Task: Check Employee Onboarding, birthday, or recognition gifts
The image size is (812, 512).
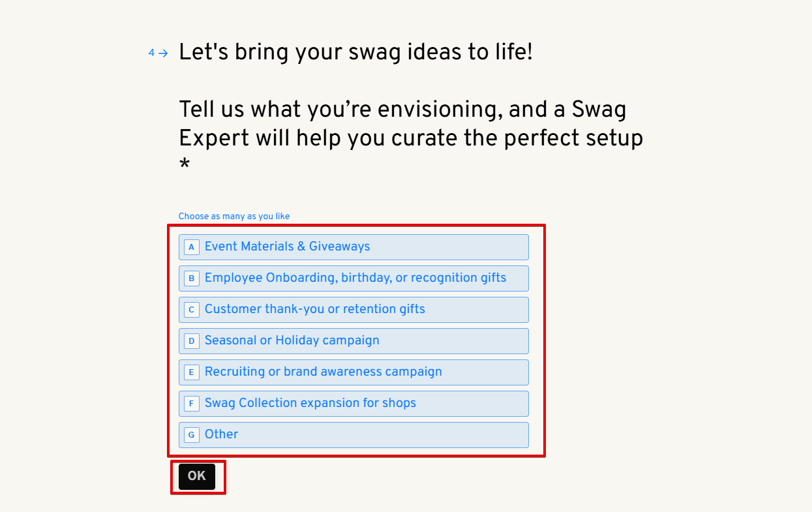Action: coord(355,278)
